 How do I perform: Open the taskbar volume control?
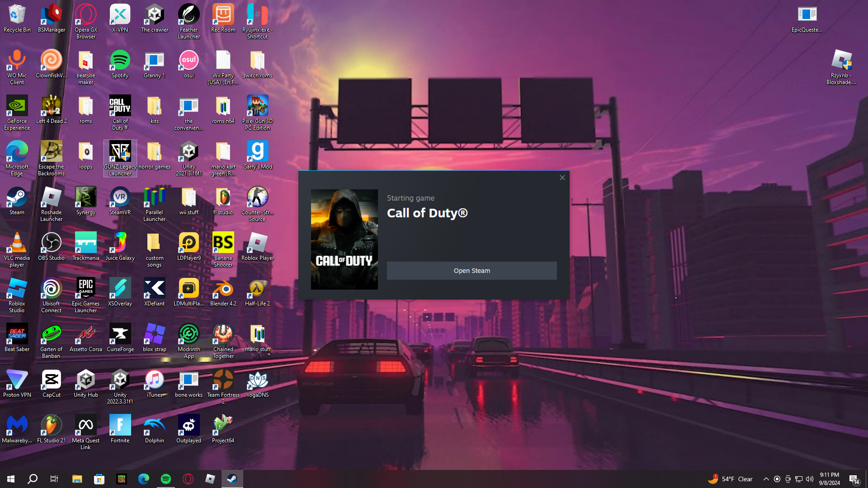pyautogui.click(x=810, y=479)
